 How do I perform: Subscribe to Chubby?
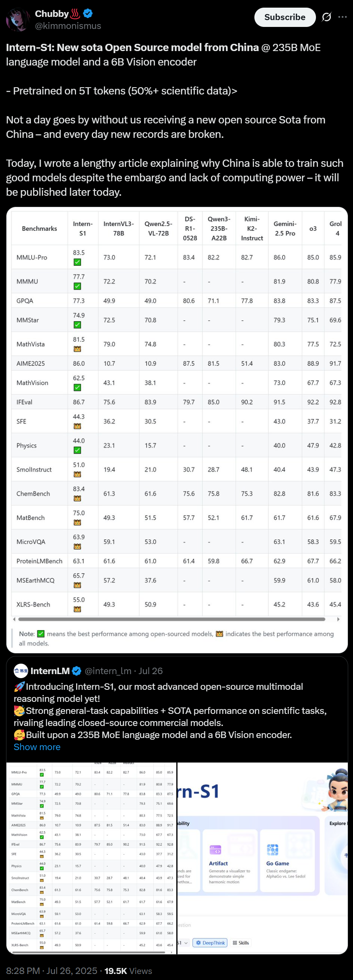[x=285, y=17]
